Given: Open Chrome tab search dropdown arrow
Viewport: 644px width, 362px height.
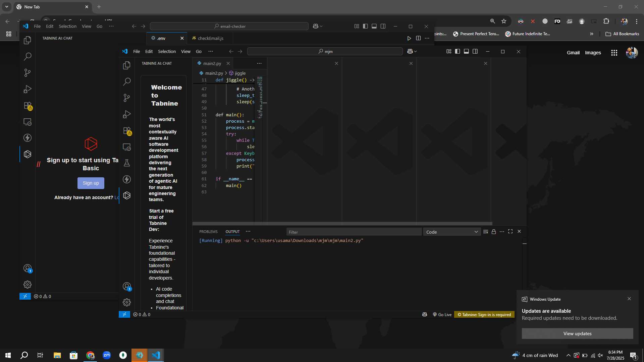Looking at the screenshot, I should pyautogui.click(x=7, y=7).
